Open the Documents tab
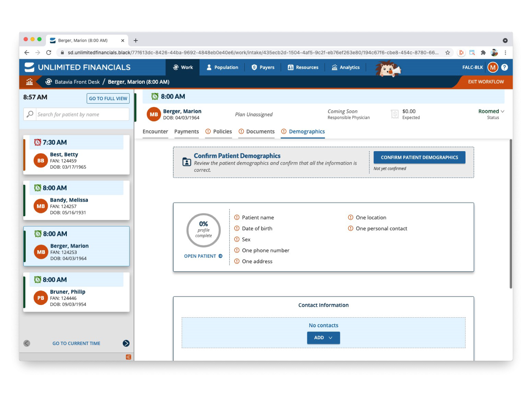Image resolution: width=532 pixels, height=399 pixels. tap(261, 132)
